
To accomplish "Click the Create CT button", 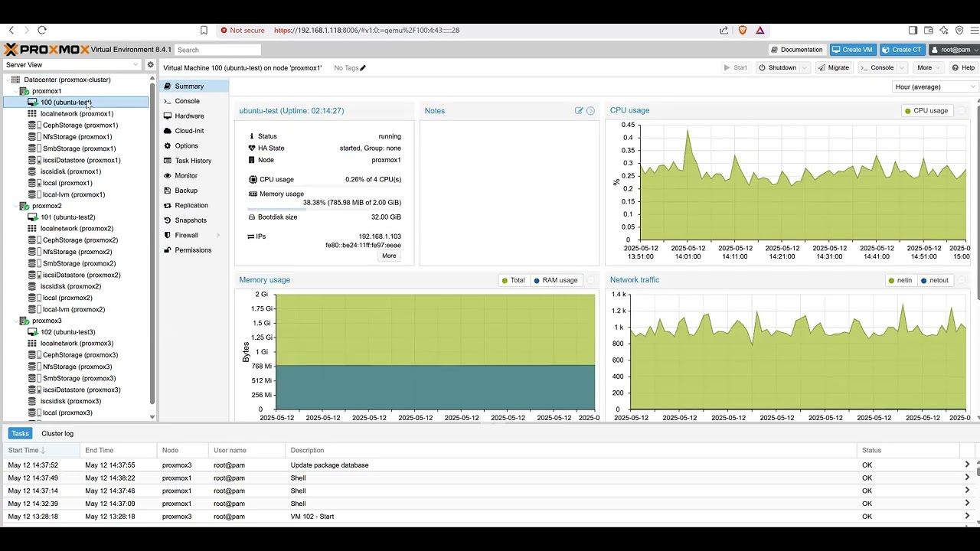I will [902, 50].
